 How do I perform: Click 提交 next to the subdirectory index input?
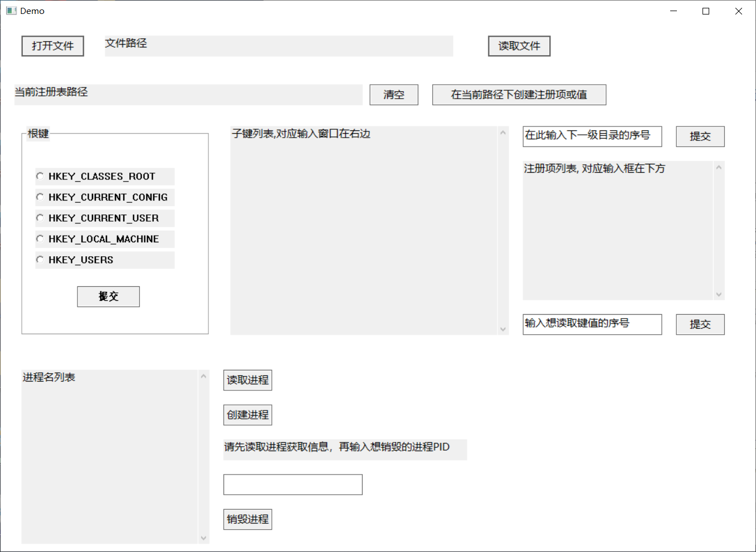tap(700, 136)
